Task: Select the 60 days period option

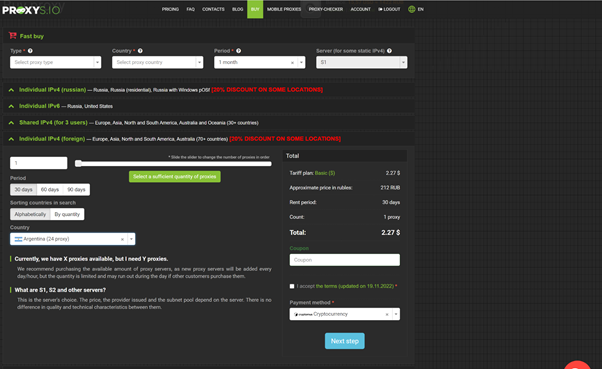Action: (50, 190)
